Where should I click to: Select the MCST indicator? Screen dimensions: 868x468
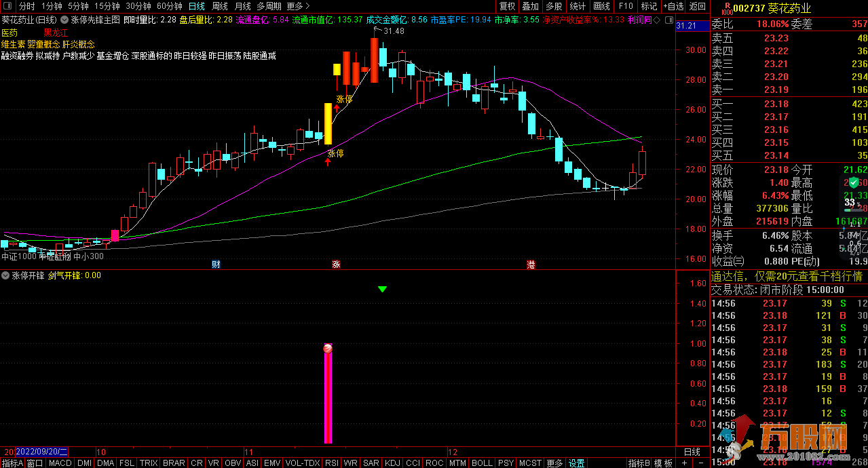530,463
